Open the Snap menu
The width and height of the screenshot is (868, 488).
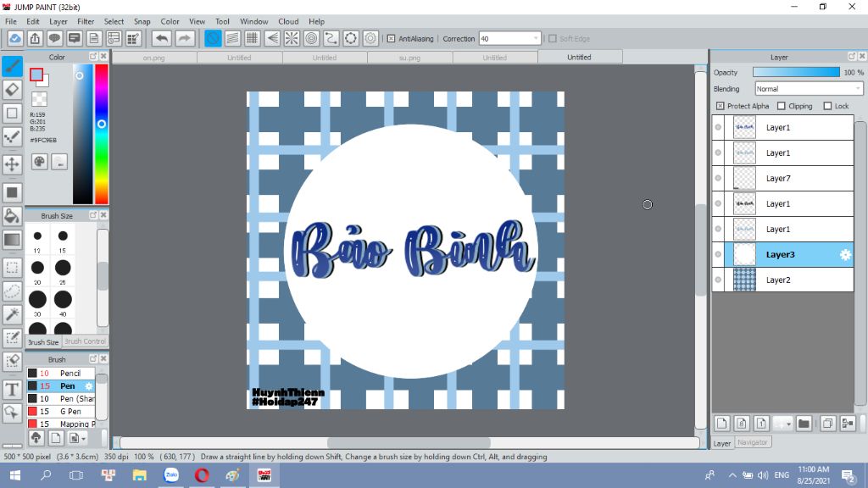142,21
